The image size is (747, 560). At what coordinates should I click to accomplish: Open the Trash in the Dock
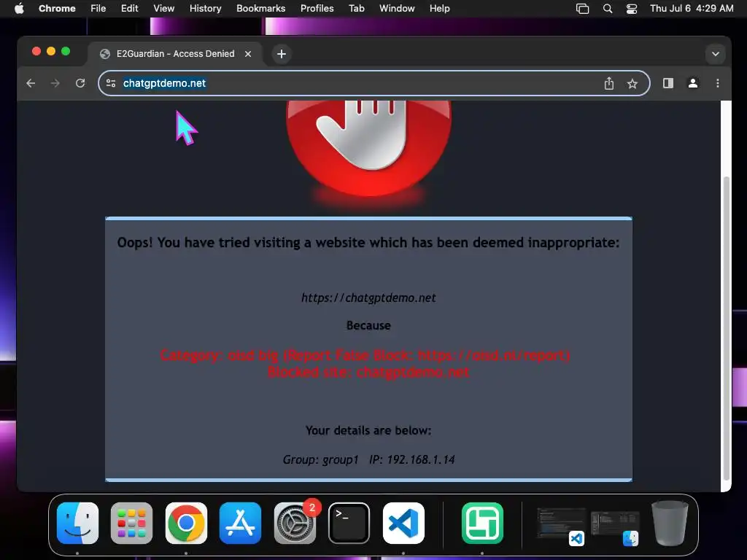click(670, 523)
